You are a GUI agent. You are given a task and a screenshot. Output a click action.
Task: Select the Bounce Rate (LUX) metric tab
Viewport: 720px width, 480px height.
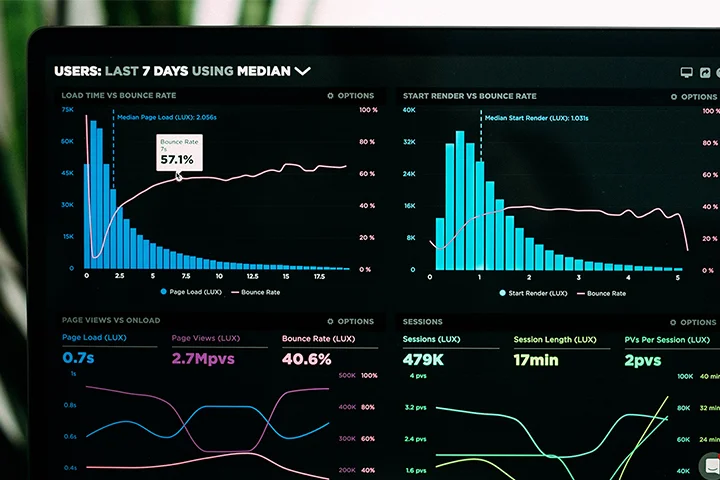click(318, 339)
